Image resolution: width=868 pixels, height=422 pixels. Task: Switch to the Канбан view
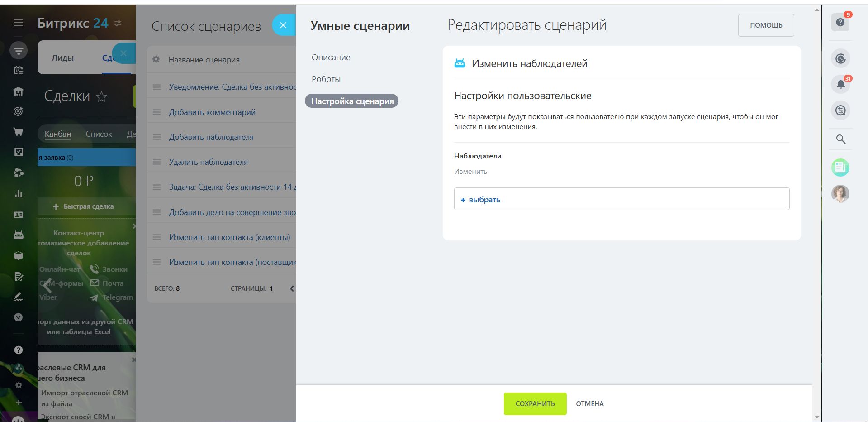point(58,134)
